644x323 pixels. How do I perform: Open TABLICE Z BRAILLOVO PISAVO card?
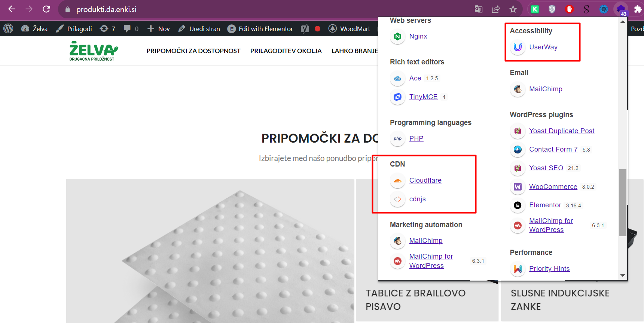point(416,300)
